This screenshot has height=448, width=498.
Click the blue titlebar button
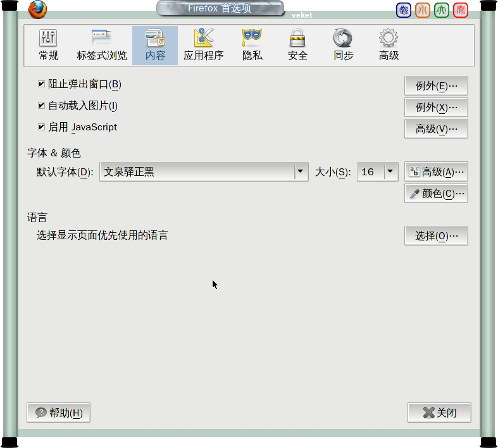[404, 10]
